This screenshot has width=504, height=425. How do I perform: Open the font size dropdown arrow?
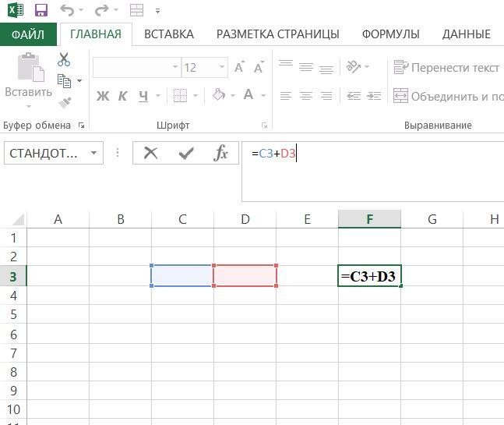pos(222,67)
